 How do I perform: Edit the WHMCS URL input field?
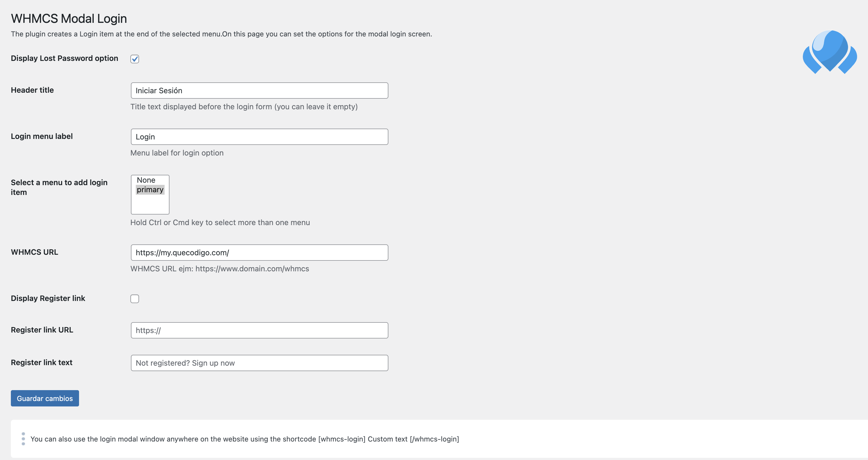coord(259,253)
